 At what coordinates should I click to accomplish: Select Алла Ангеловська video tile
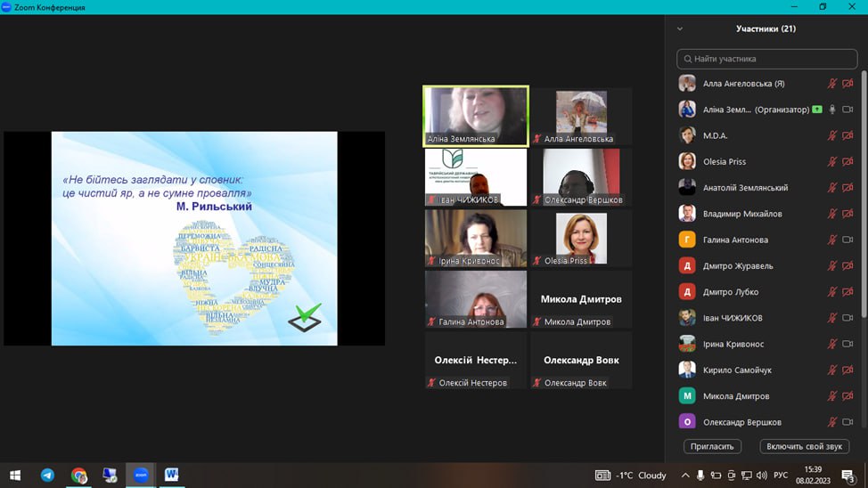(581, 116)
